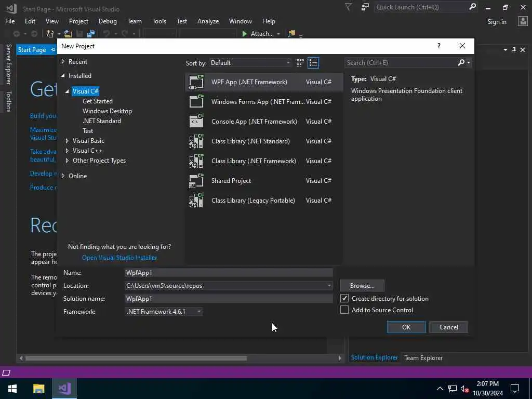This screenshot has height=399, width=532.
Task: Switch to Team Explorer tab
Action: tap(423, 357)
